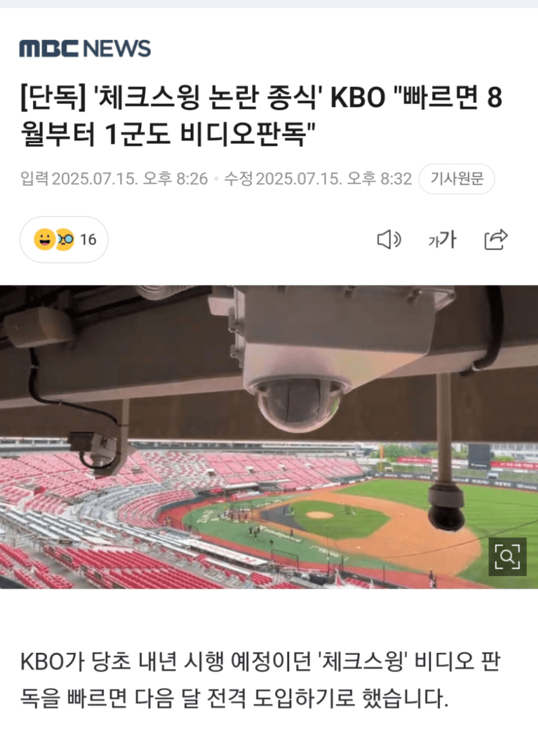Screen dimensions: 538x756
Task: Click KBO in the headline
Action: pyautogui.click(x=358, y=97)
